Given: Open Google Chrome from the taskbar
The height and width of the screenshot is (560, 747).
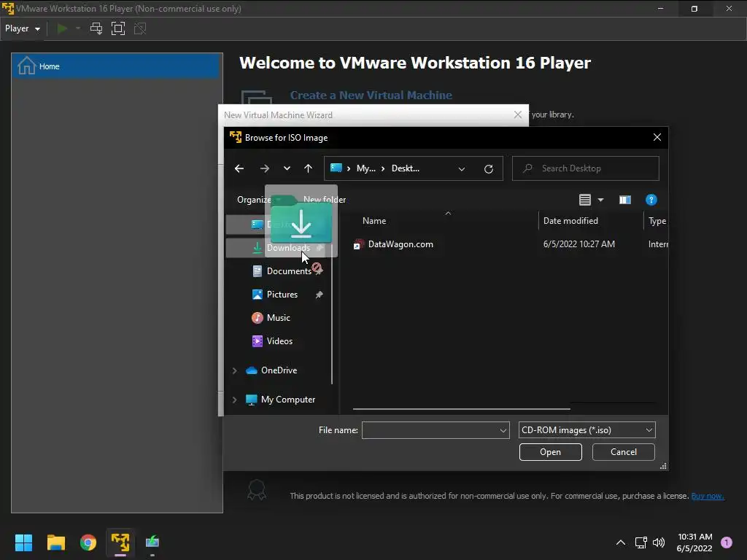Looking at the screenshot, I should point(88,542).
